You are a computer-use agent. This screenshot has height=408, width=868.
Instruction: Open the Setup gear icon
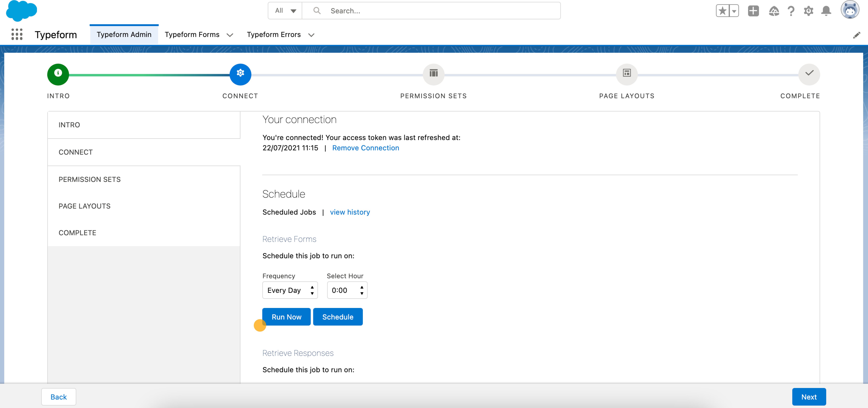click(808, 11)
